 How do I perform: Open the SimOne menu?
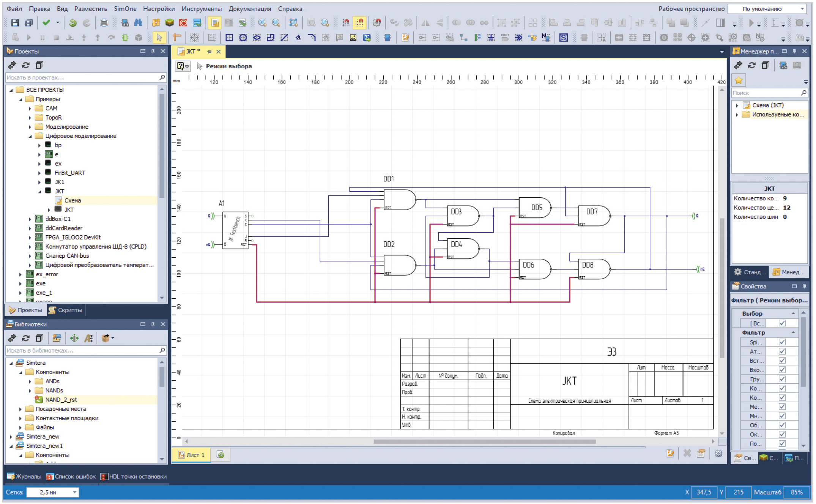[x=125, y=9]
